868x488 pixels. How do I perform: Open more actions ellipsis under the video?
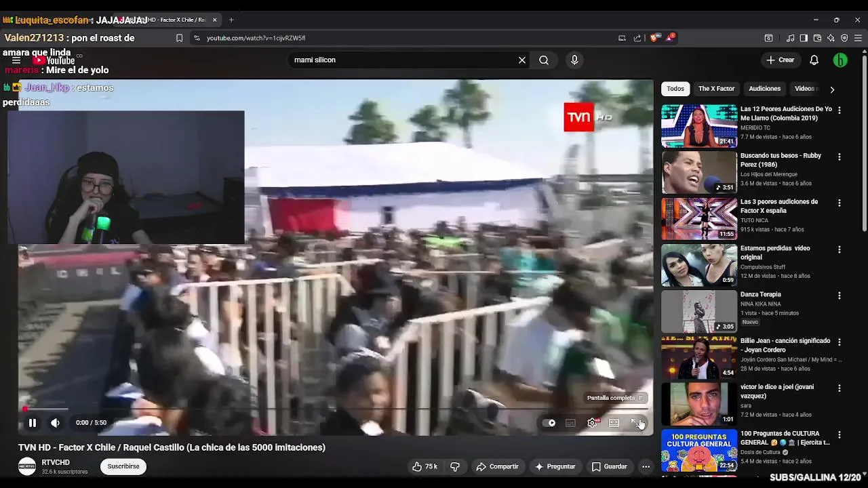[646, 466]
